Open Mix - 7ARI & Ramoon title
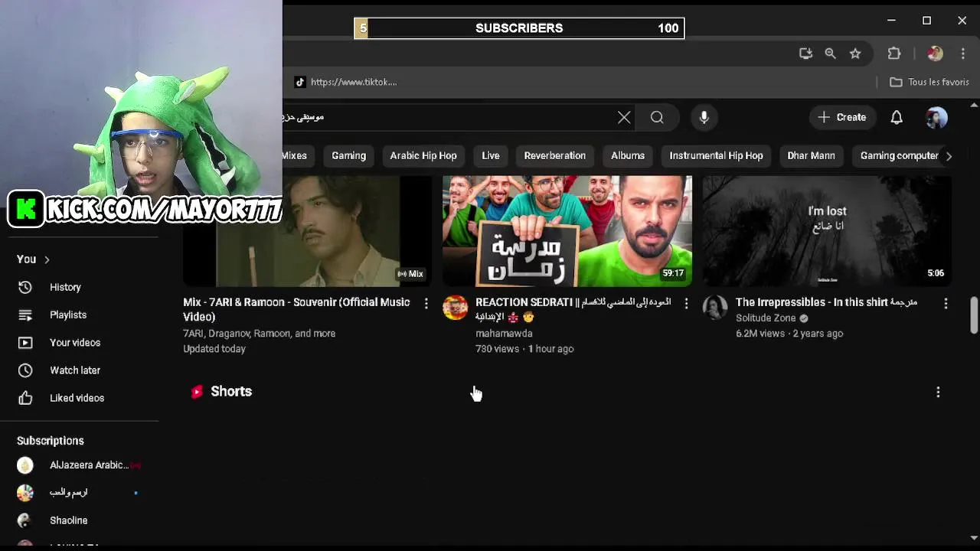 [296, 309]
